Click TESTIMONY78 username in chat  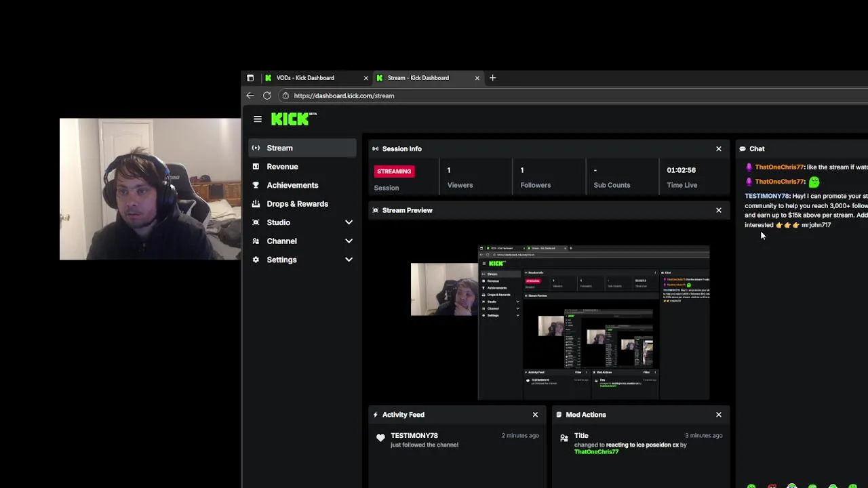[767, 197]
